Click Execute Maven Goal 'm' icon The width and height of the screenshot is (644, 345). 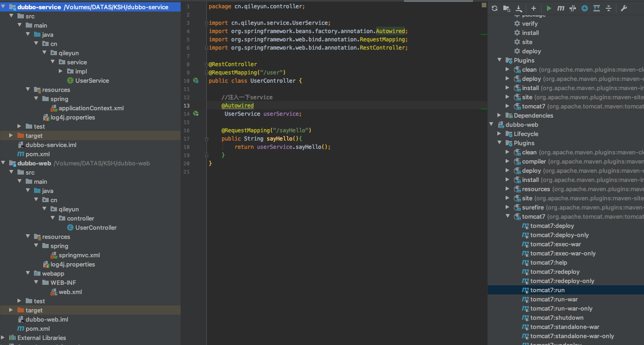click(x=561, y=8)
